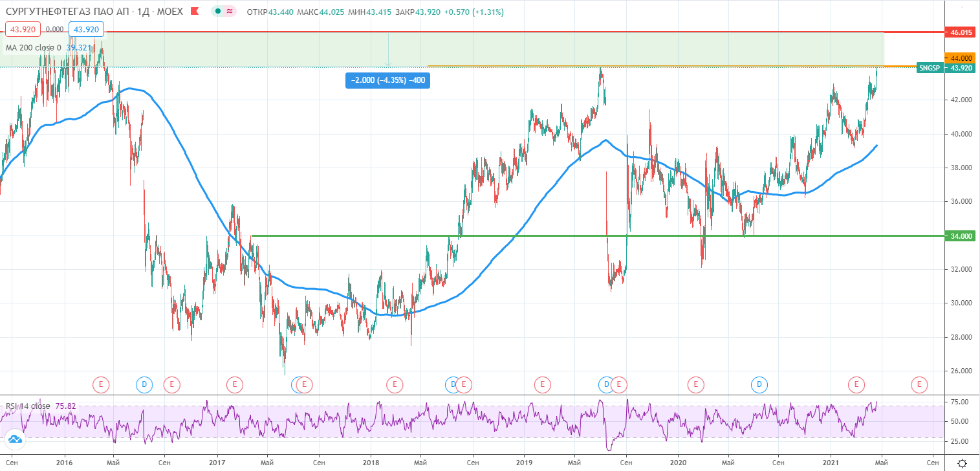Open the lone D dividend marker in mid-2020

[x=759, y=385]
